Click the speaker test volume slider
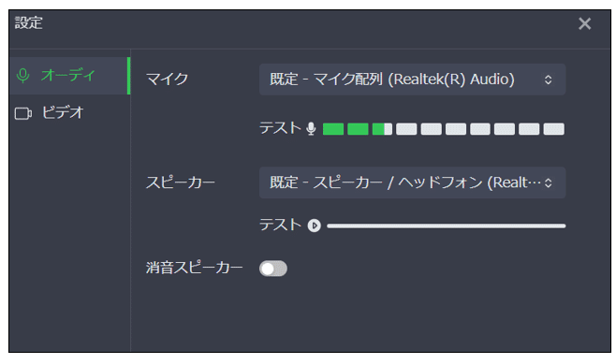616x364 pixels. (x=447, y=226)
